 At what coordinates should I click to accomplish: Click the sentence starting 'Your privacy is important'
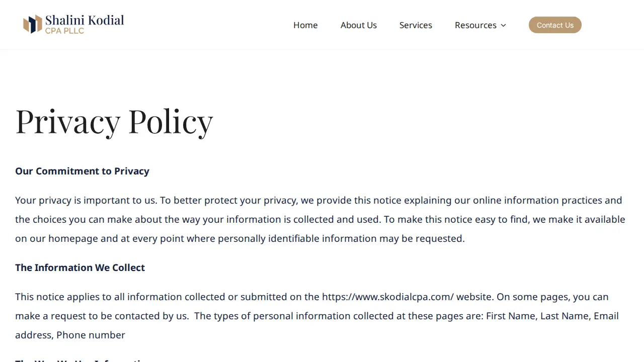[86, 200]
